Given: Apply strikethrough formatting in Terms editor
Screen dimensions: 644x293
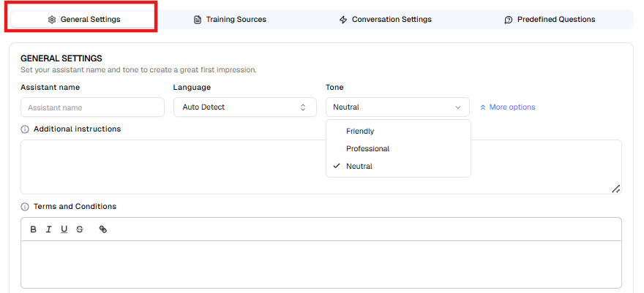Looking at the screenshot, I should pyautogui.click(x=80, y=229).
